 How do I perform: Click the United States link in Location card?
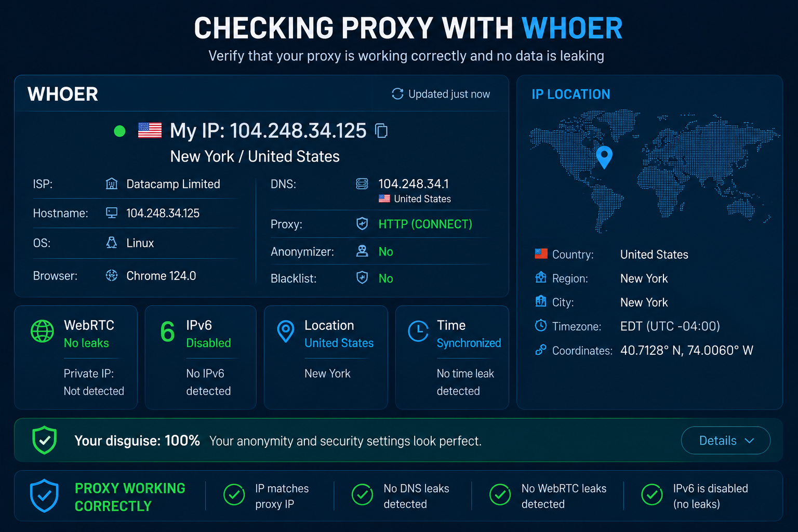(x=339, y=343)
